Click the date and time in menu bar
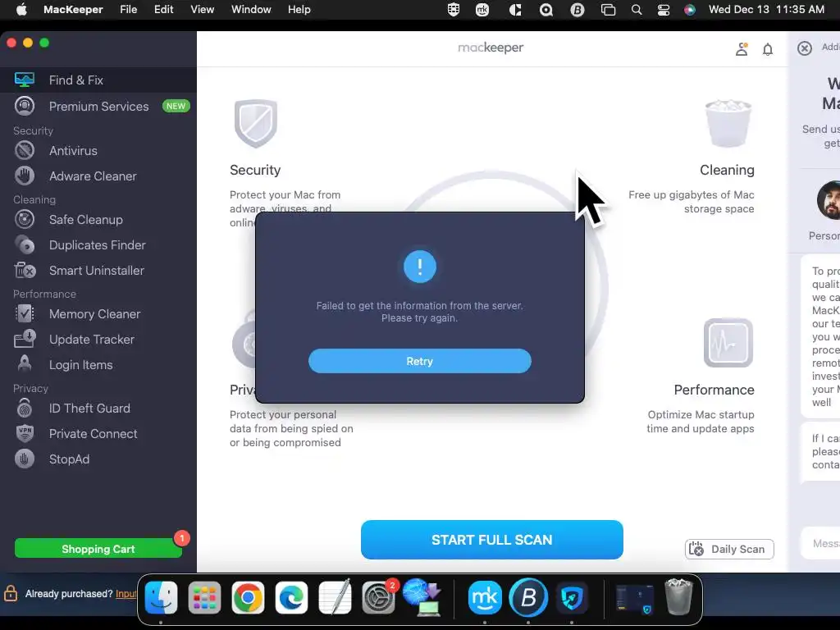Screen dimensions: 840x630 [x=766, y=10]
